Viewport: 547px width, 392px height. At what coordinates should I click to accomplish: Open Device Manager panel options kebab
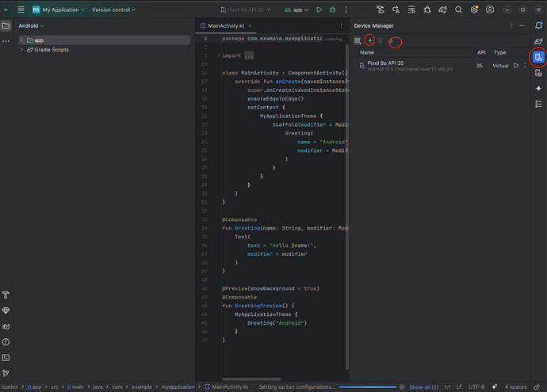(x=512, y=26)
